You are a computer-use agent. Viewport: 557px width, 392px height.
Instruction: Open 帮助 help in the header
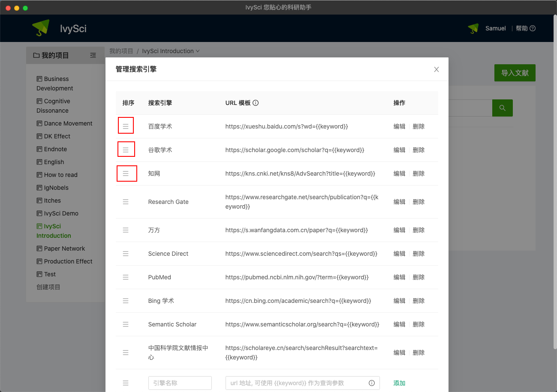[526, 28]
